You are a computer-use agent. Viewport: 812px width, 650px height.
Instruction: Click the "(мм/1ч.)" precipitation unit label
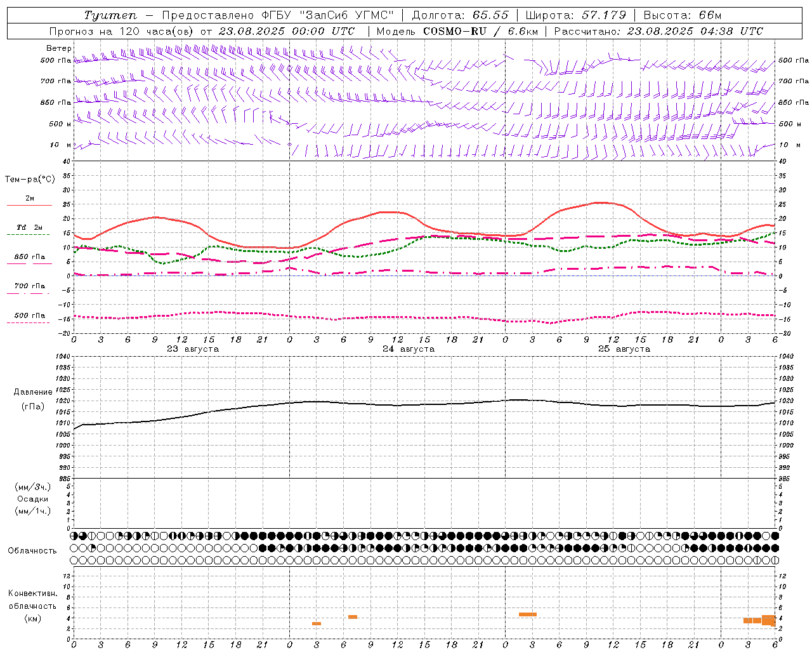click(x=33, y=511)
